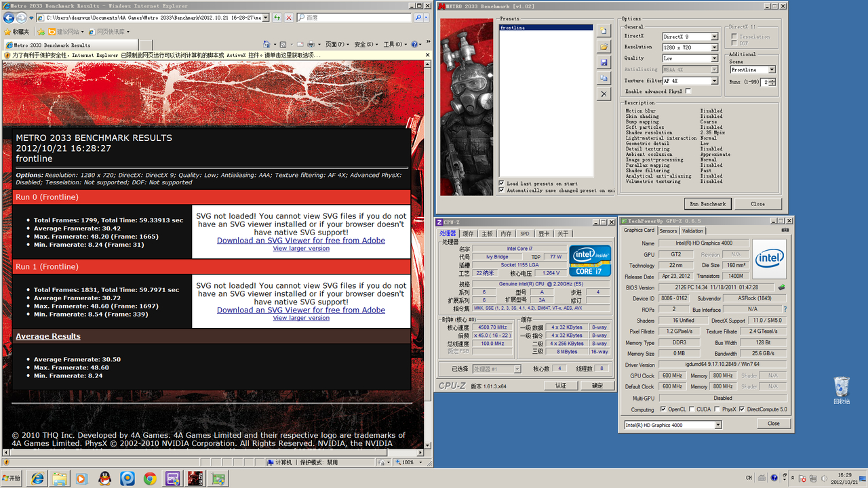868x488 pixels.
Task: Open the IE Tools (工具) menu dropdown
Action: [394, 45]
